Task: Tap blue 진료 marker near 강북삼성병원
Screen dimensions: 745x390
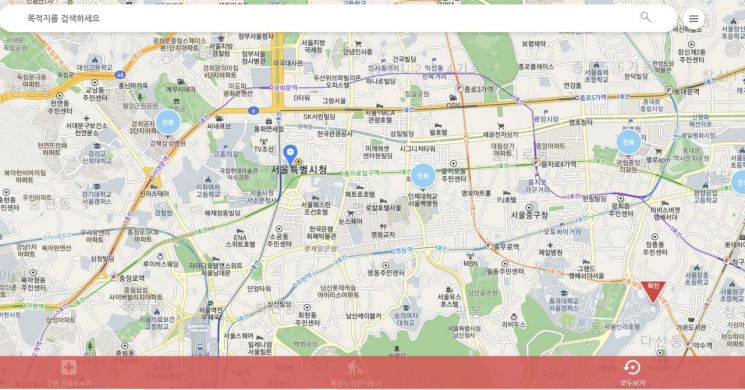Action: click(x=168, y=122)
